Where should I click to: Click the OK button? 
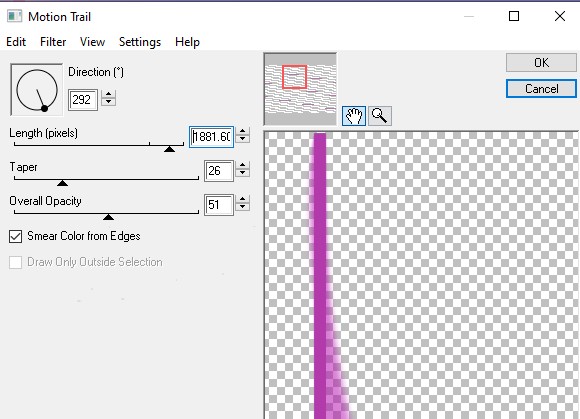541,62
